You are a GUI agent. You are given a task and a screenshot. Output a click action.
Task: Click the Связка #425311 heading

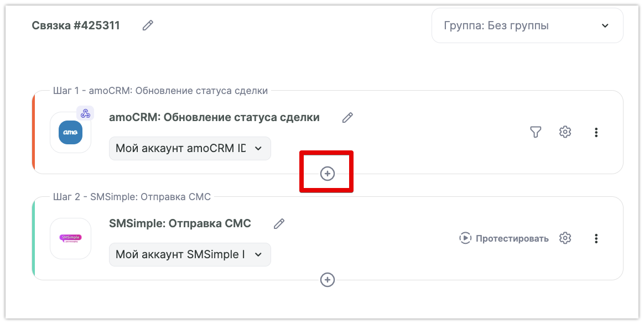point(76,25)
